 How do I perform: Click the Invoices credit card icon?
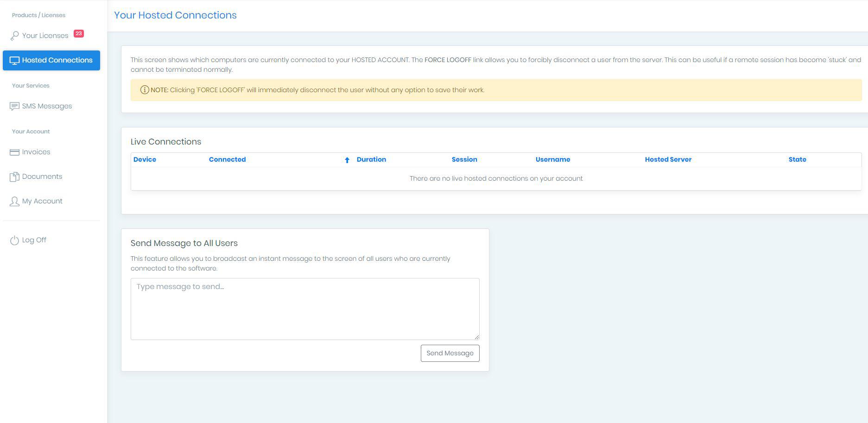click(x=14, y=152)
